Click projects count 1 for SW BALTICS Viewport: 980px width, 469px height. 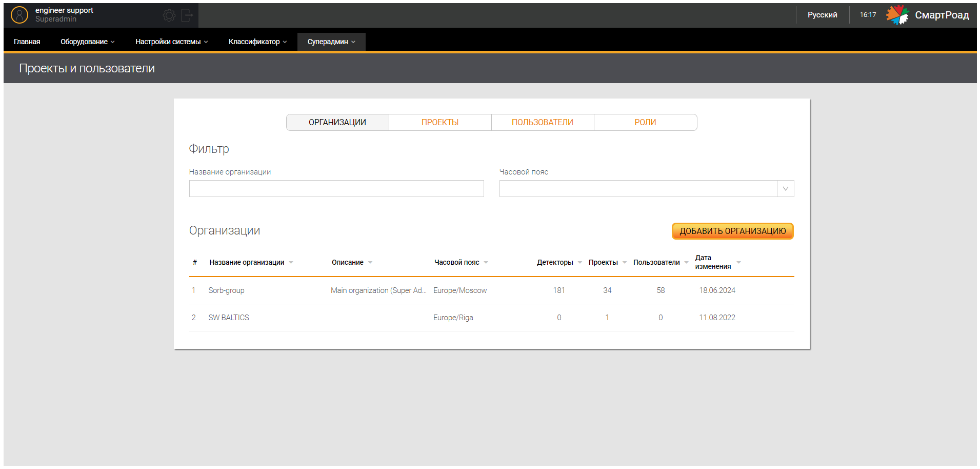[607, 318]
